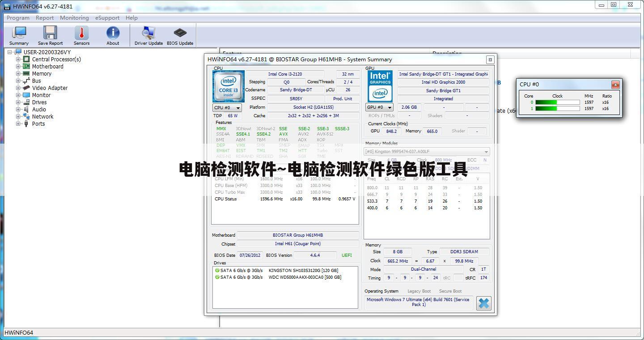
Task: Select the Motherboard tree icon
Action: 26,66
